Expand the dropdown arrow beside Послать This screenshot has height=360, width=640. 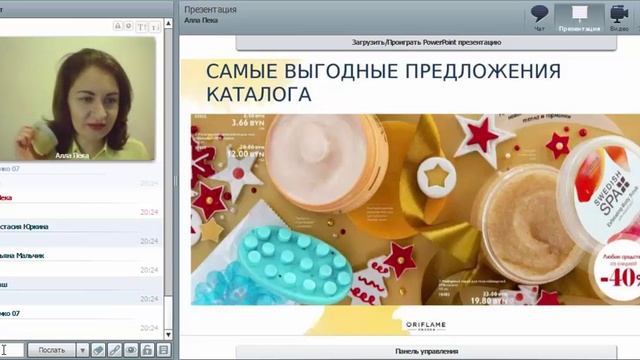[x=82, y=350]
